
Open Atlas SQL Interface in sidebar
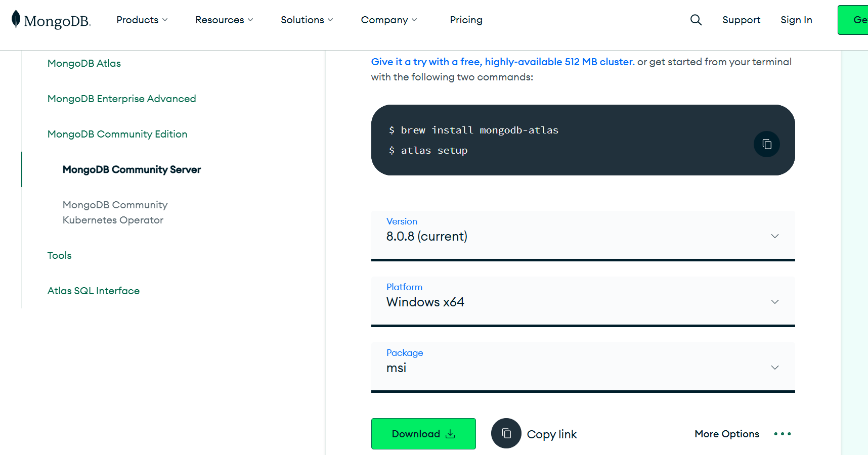click(94, 291)
